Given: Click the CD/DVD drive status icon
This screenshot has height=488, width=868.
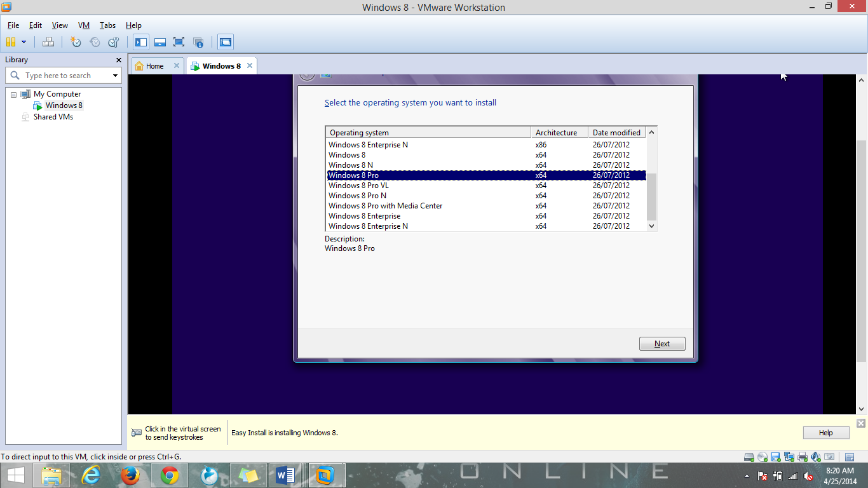Looking at the screenshot, I should pos(763,457).
